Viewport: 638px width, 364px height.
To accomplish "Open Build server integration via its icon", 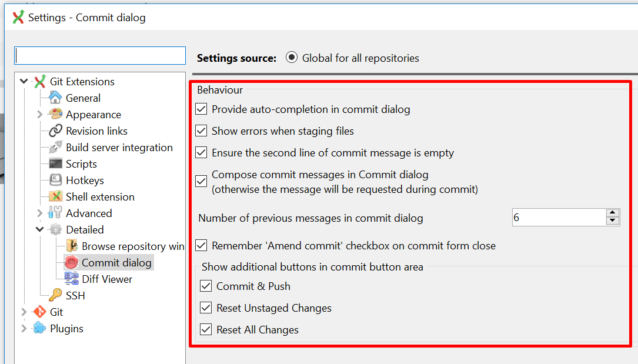I will click(x=54, y=147).
